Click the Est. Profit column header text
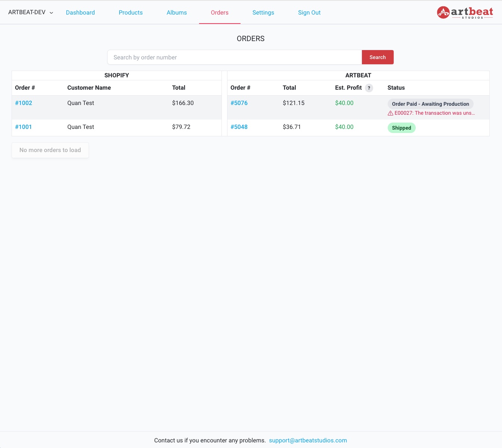This screenshot has height=448, width=502. click(348, 88)
